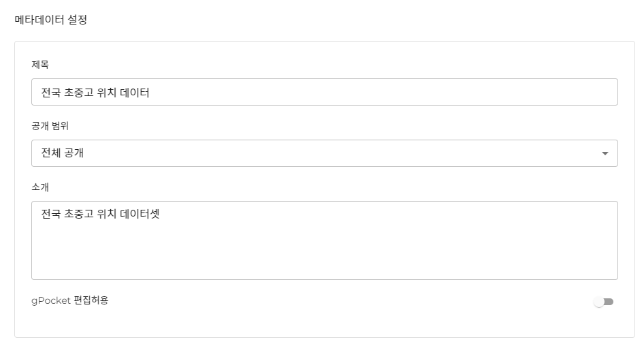Click the 공개 범위 label
This screenshot has height=346, width=644.
[50, 126]
